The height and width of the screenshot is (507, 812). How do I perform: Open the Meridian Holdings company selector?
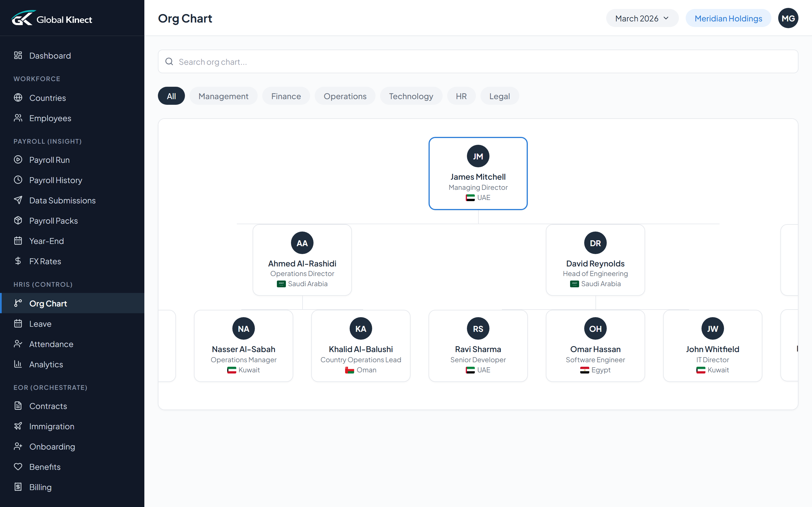pos(728,18)
